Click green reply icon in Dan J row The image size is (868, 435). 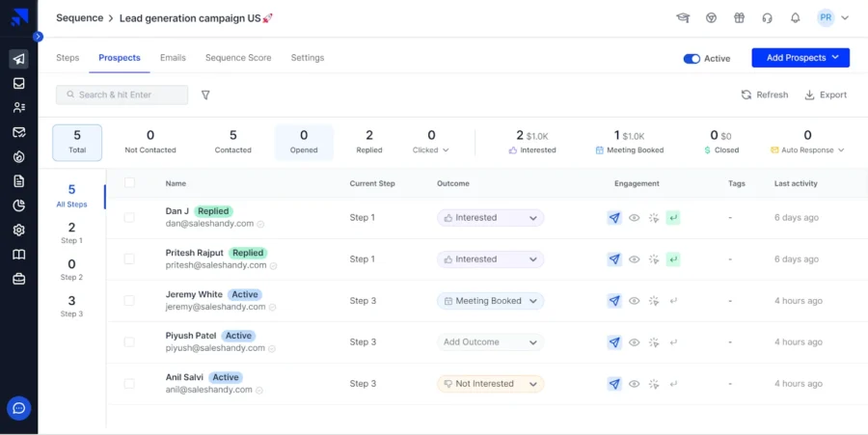tap(673, 218)
